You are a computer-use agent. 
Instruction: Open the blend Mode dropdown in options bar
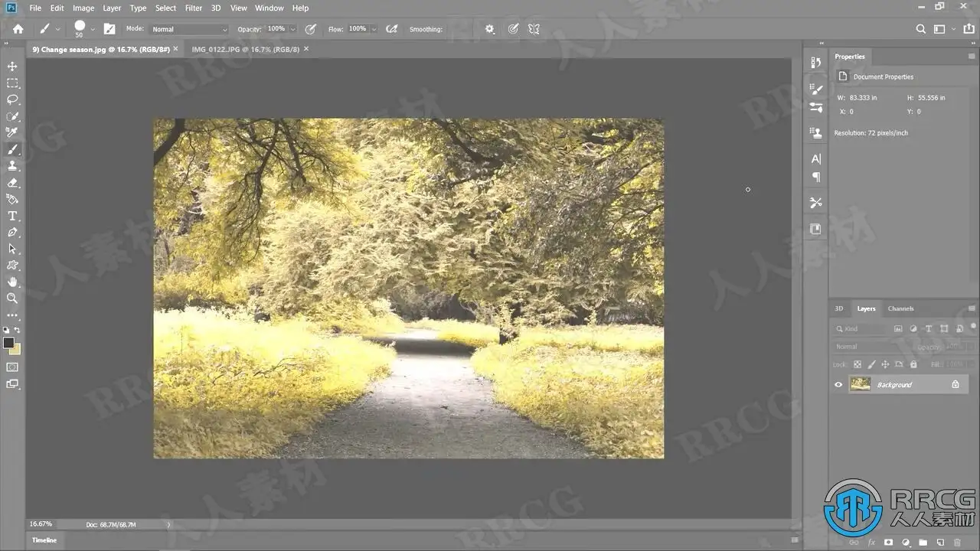188,29
